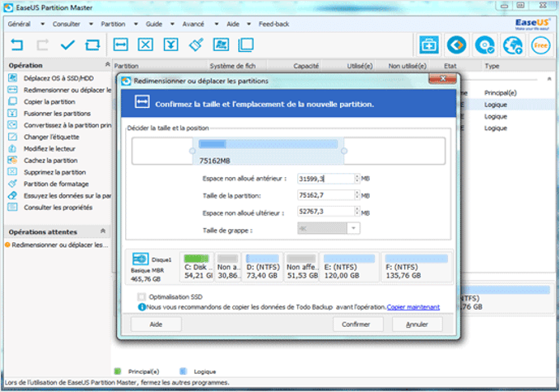This screenshot has width=560, height=392.
Task: Click the Confirmer button
Action: [358, 324]
